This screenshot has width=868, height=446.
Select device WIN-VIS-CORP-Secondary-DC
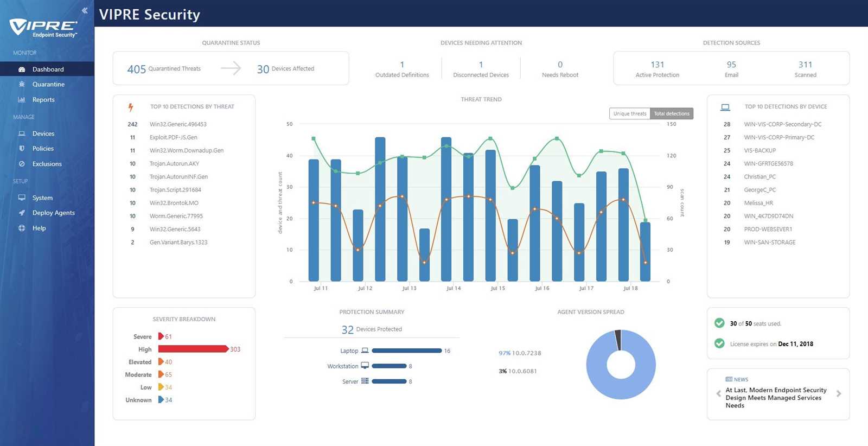tap(783, 124)
